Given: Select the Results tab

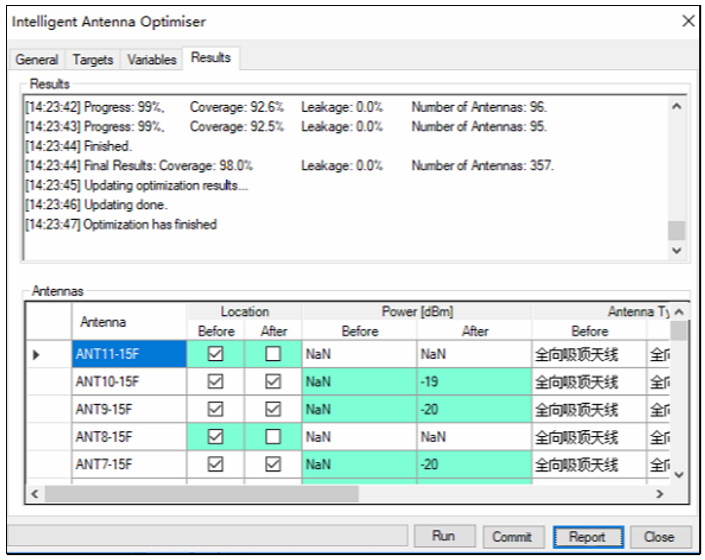Looking at the screenshot, I should [x=210, y=58].
